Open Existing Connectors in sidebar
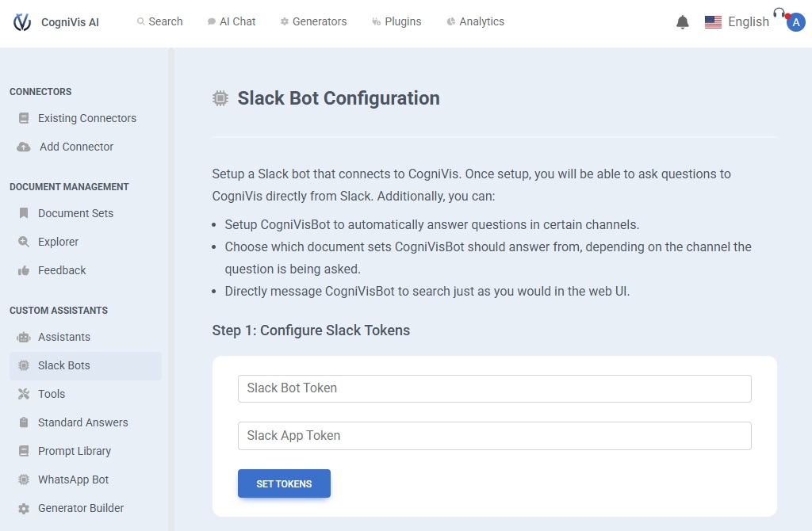Screen dimensions: 812x531 click(86, 118)
